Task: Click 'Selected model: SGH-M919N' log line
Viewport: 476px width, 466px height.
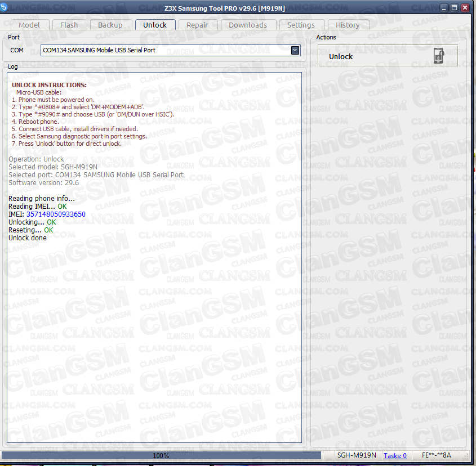Action: click(53, 167)
